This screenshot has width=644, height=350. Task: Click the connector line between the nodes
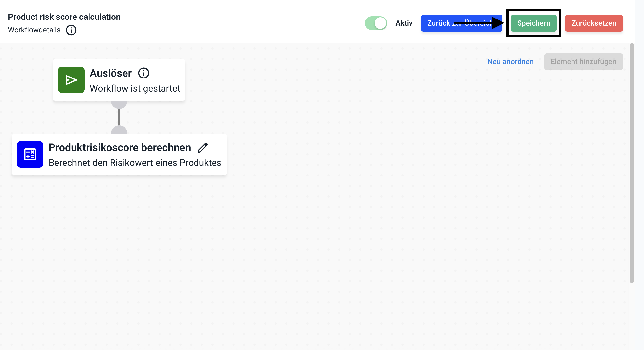tap(119, 117)
